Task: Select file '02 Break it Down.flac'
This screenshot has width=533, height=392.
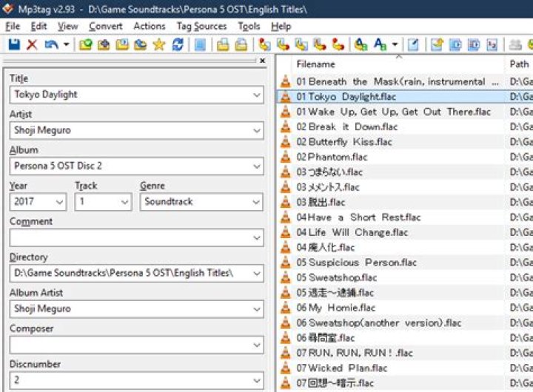Action: pos(346,126)
